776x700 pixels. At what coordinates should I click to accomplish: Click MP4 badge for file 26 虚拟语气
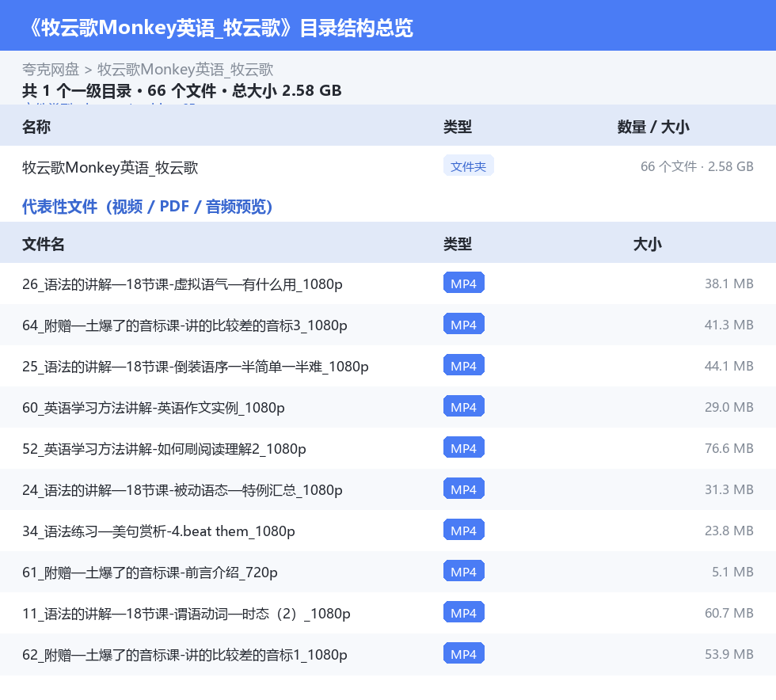point(464,283)
